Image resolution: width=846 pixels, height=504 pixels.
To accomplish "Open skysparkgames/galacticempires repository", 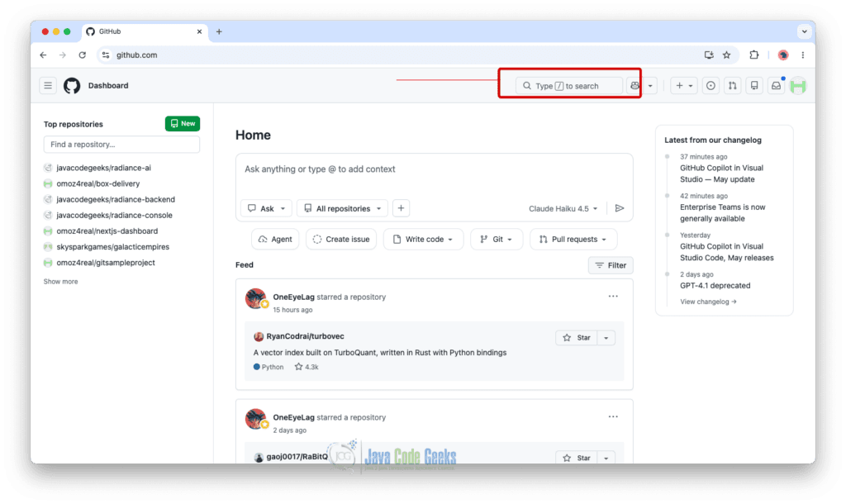I will point(112,246).
